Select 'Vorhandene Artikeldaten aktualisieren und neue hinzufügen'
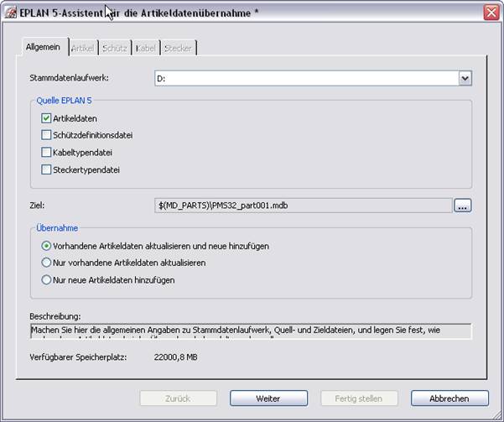Screen dimensions: 504x422 [46, 246]
